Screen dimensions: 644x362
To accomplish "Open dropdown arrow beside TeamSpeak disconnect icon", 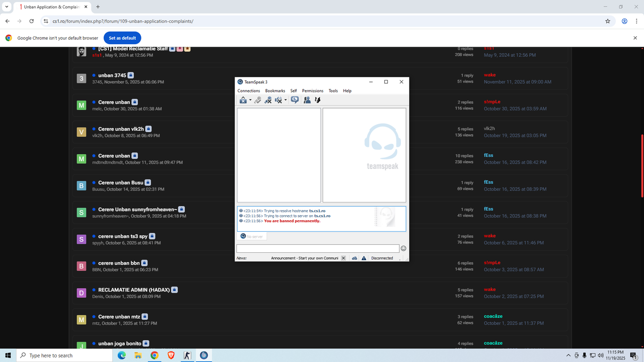I will click(x=250, y=100).
